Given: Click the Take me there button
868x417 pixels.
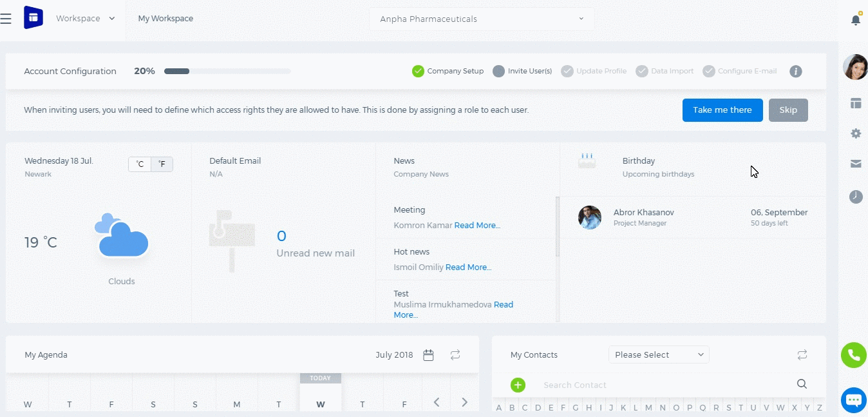Looking at the screenshot, I should [x=722, y=110].
